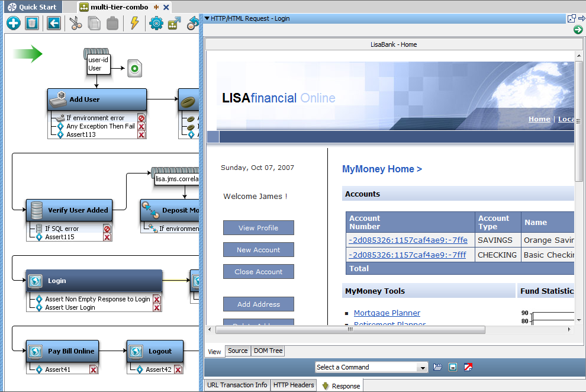Select the Verify User Added step
This screenshot has width=586, height=392.
click(69, 210)
